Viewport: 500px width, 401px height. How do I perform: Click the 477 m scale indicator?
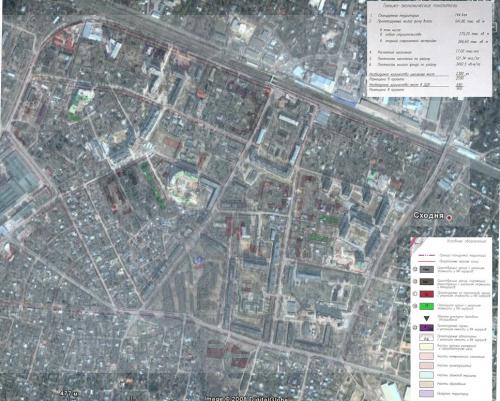tap(69, 394)
